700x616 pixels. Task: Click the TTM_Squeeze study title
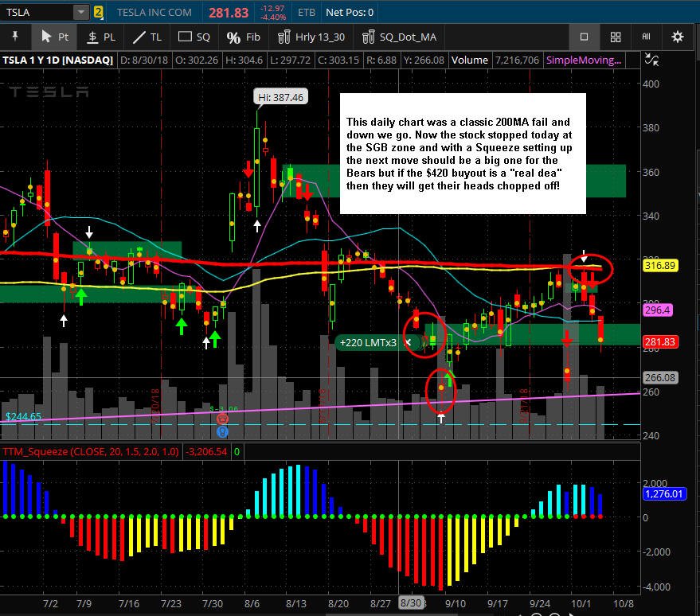click(x=91, y=451)
